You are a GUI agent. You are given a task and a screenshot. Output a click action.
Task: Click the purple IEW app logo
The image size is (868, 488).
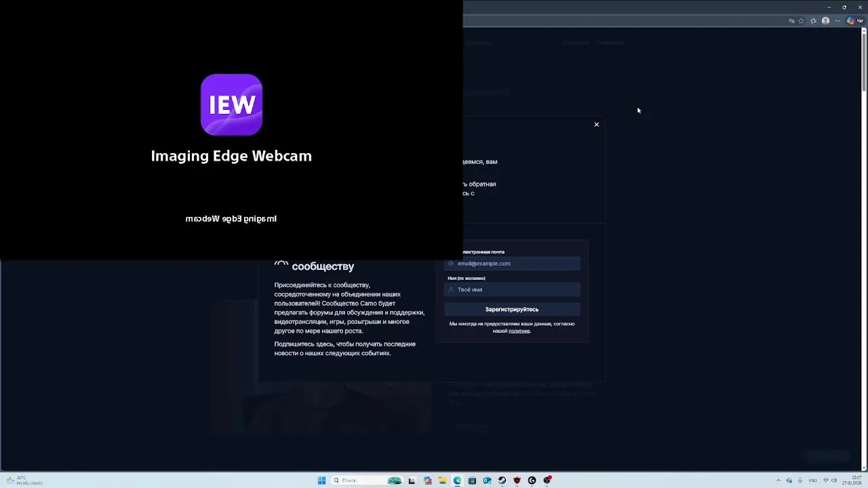coord(231,104)
